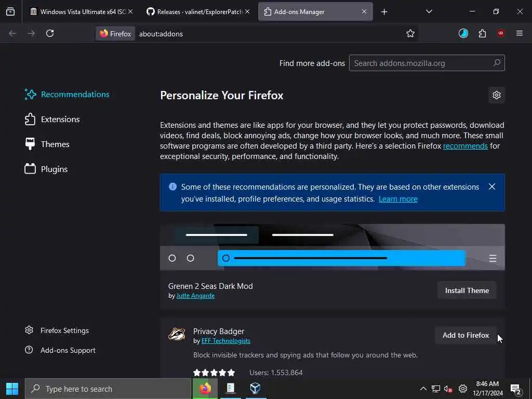The height and width of the screenshot is (399, 532).
Task: Open author Jutte Angarde's page
Action: [x=195, y=296]
